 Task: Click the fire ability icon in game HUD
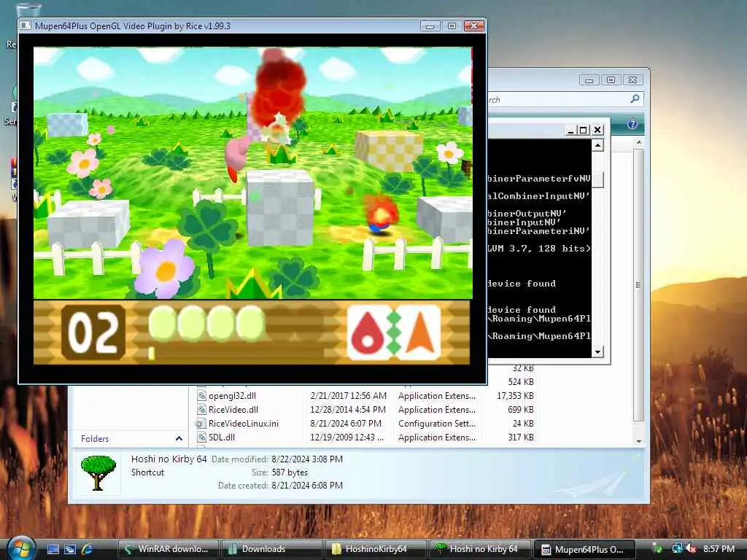point(368,332)
